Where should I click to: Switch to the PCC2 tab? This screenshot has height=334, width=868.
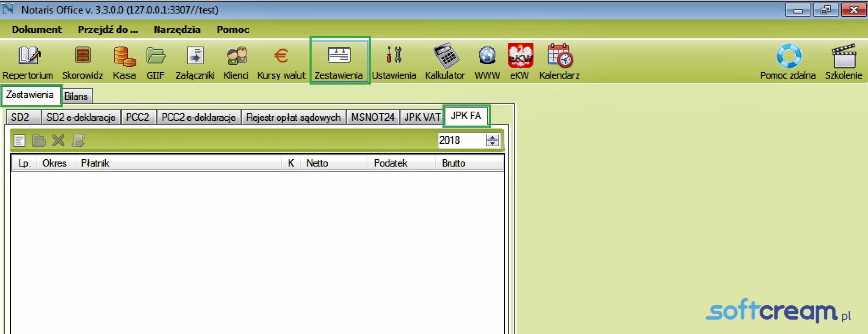(138, 117)
